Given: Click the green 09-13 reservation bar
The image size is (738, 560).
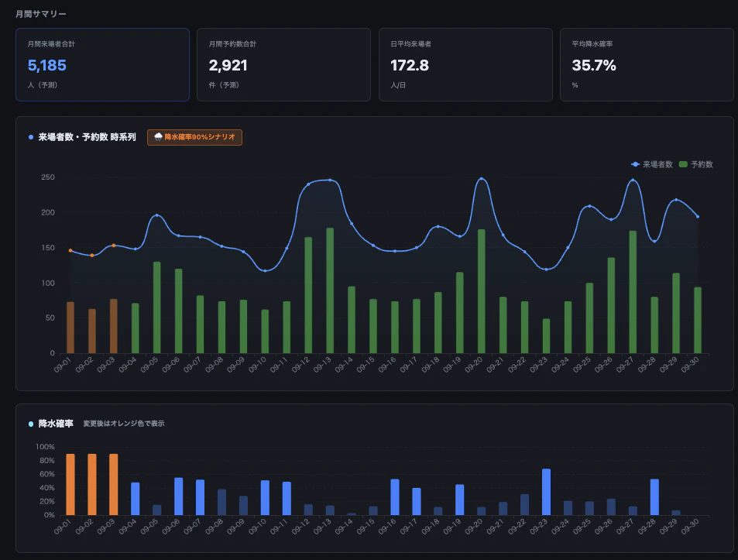Looking at the screenshot, I should [x=330, y=290].
